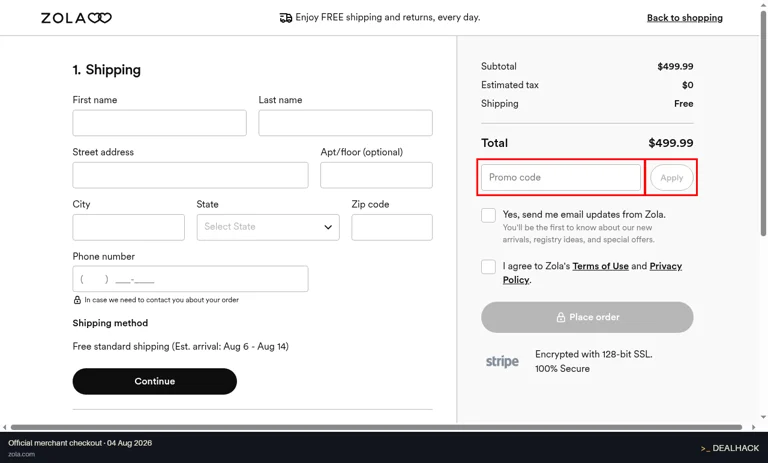Check the agree to Terms of Use box
Viewport: 768px width, 463px height.
coord(488,267)
